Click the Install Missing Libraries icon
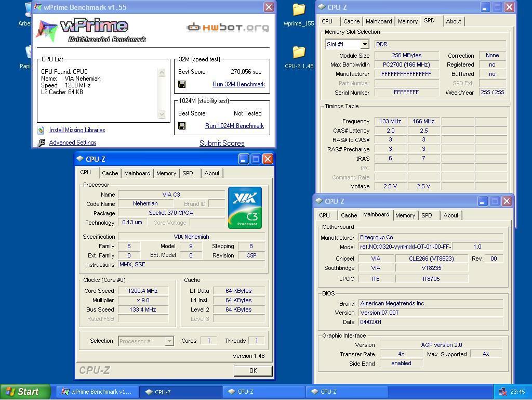 [x=41, y=130]
